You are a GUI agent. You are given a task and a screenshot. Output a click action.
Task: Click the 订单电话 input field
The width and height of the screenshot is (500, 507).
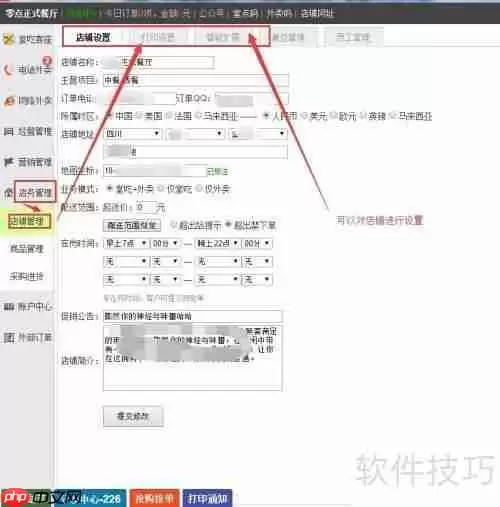coord(139,99)
